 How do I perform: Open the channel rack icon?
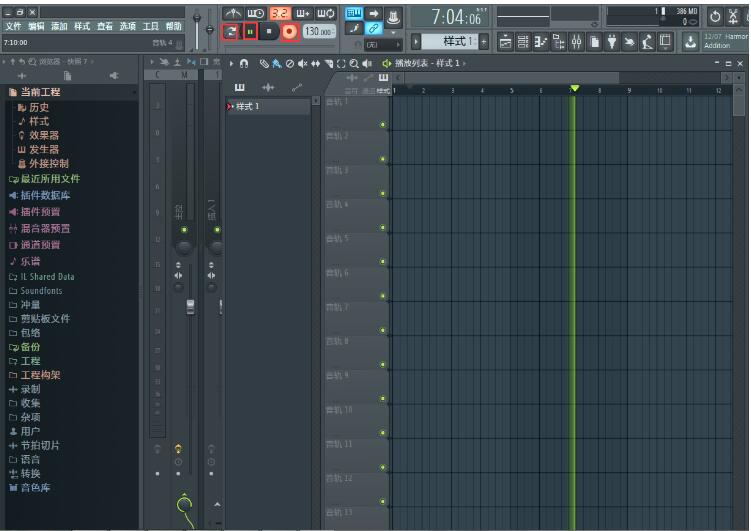coord(523,42)
